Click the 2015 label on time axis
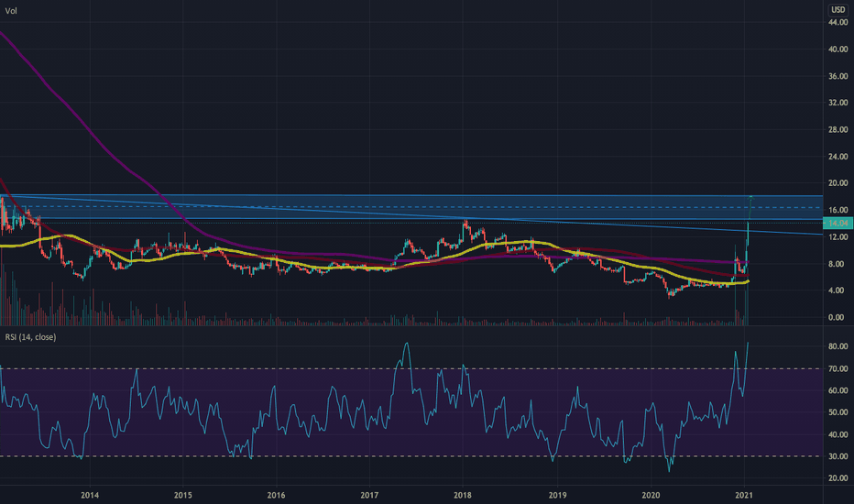The width and height of the screenshot is (854, 504). pos(183,495)
